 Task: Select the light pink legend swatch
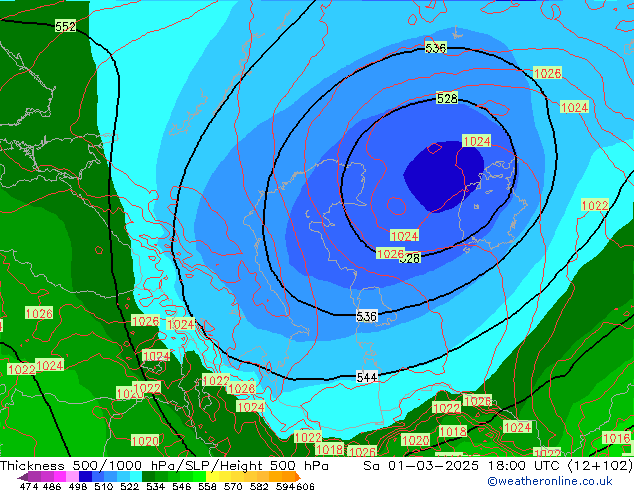72,476
